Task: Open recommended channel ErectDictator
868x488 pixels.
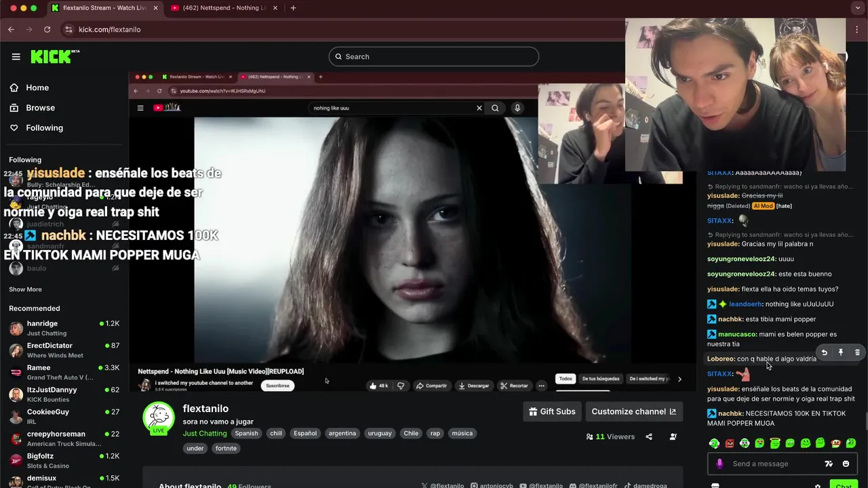Action: coord(64,350)
